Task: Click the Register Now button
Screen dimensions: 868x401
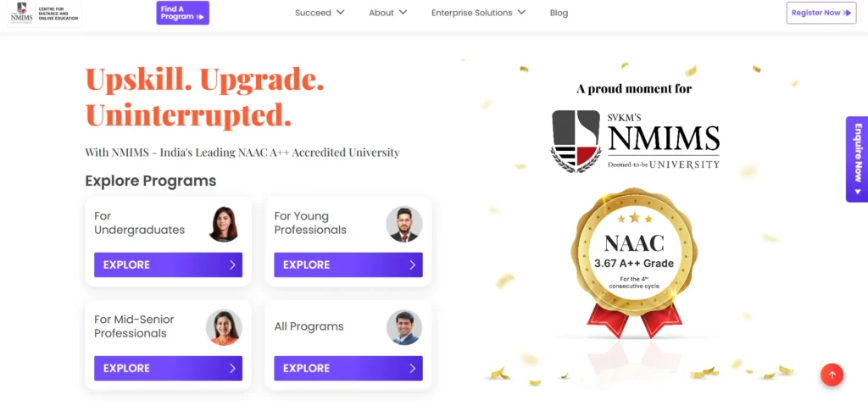Action: coord(821,13)
